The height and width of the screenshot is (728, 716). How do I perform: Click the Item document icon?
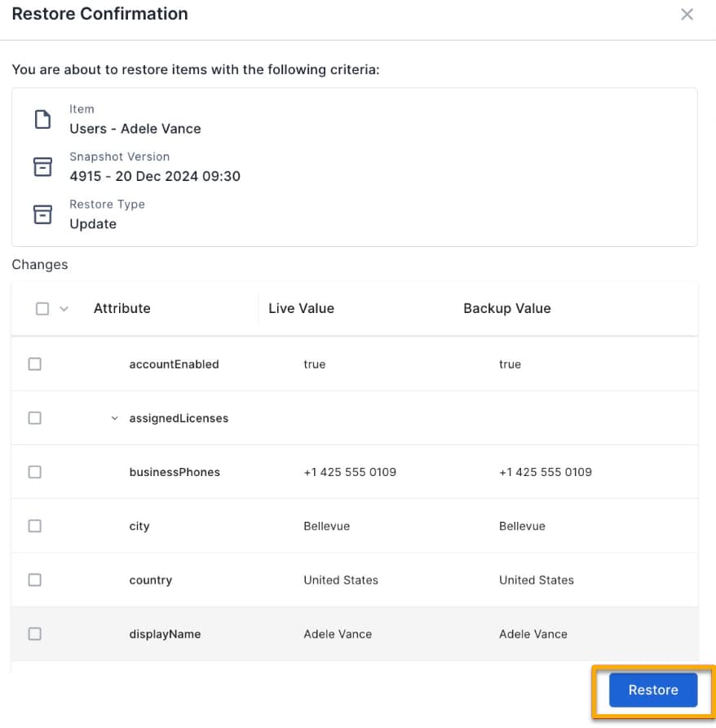[42, 120]
